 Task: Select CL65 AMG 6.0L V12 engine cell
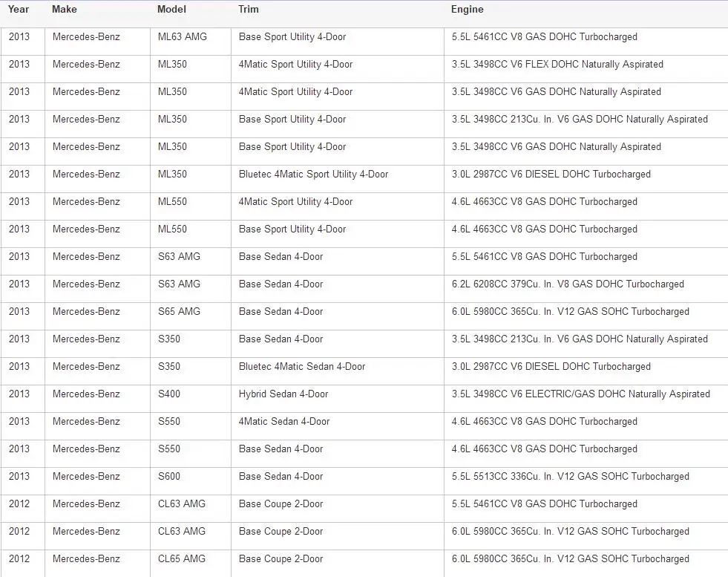[586, 563]
